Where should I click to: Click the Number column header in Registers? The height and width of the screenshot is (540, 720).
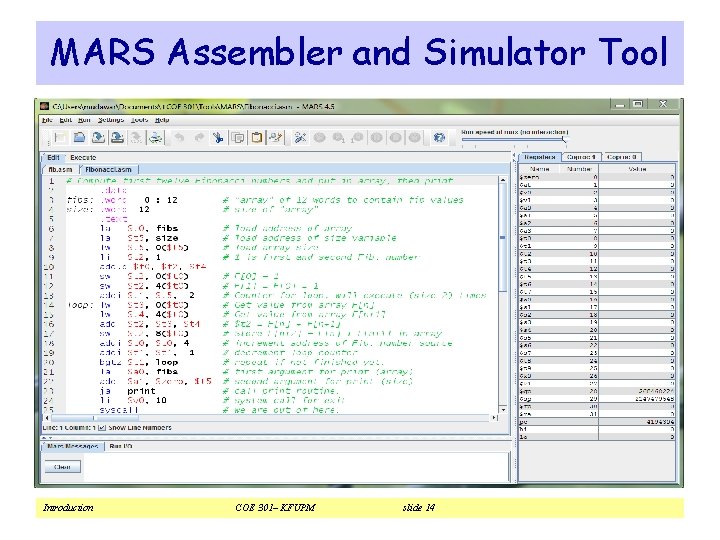coord(579,169)
